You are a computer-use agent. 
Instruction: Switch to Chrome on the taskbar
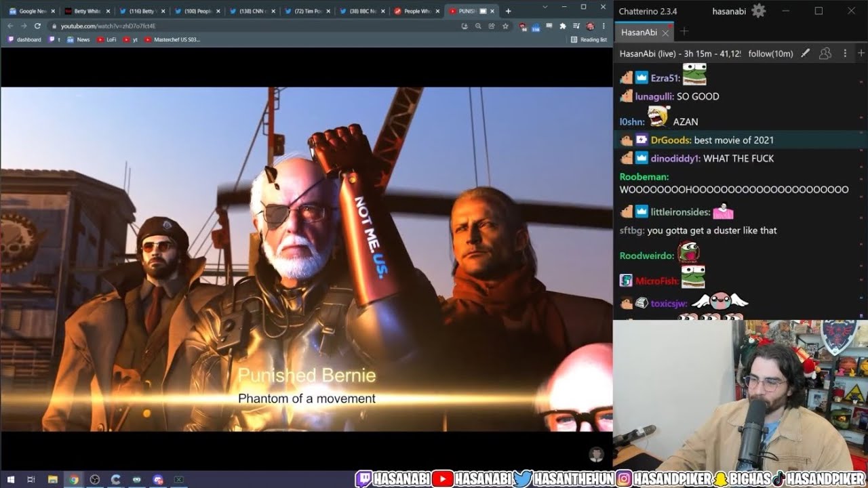73,479
